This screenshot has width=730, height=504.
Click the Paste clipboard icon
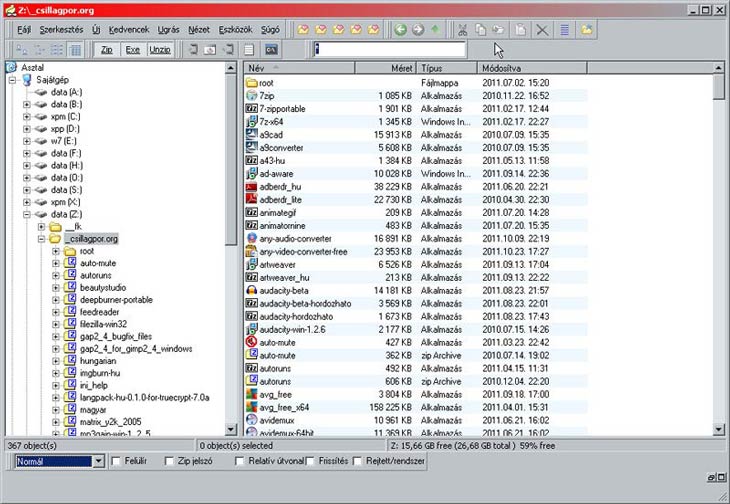520,30
